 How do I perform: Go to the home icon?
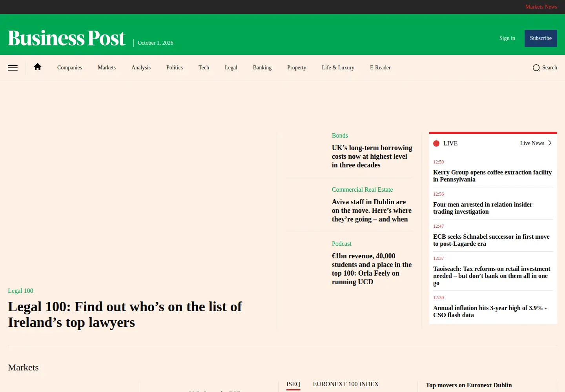(38, 67)
